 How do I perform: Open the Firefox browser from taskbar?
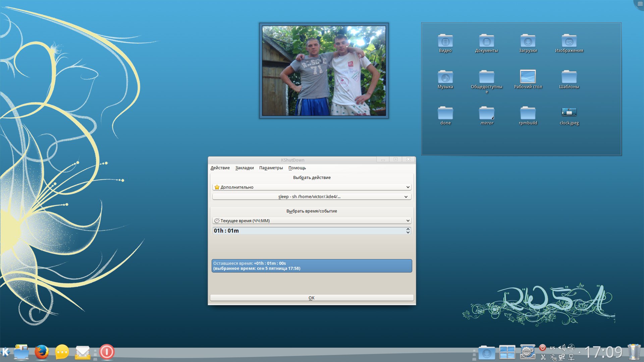coord(42,352)
